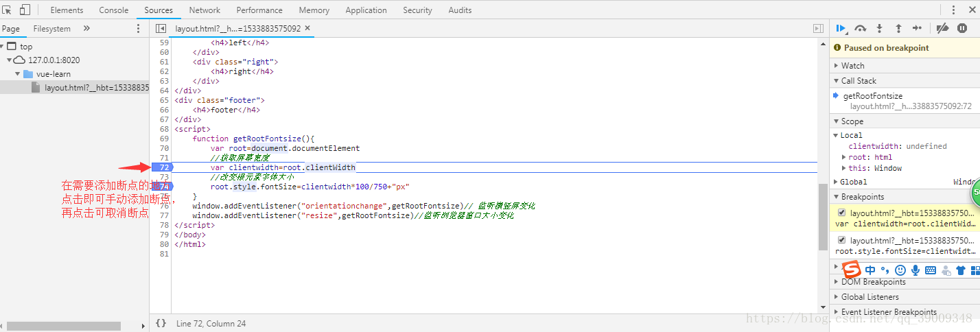Click the navigator horizontal scrollbar
The width and height of the screenshot is (980, 332).
point(64,326)
